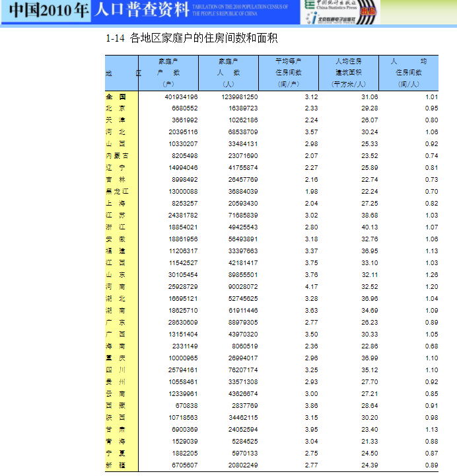
Task: Click the 西藏 row label
Action: (x=116, y=405)
